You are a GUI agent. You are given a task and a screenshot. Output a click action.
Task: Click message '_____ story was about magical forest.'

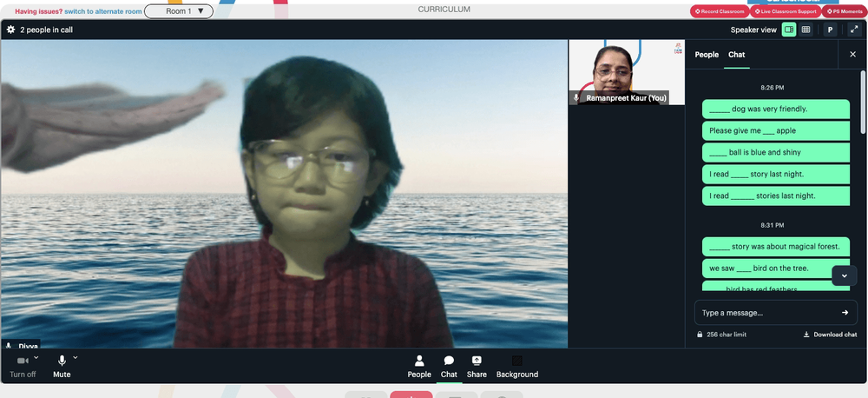pos(775,247)
